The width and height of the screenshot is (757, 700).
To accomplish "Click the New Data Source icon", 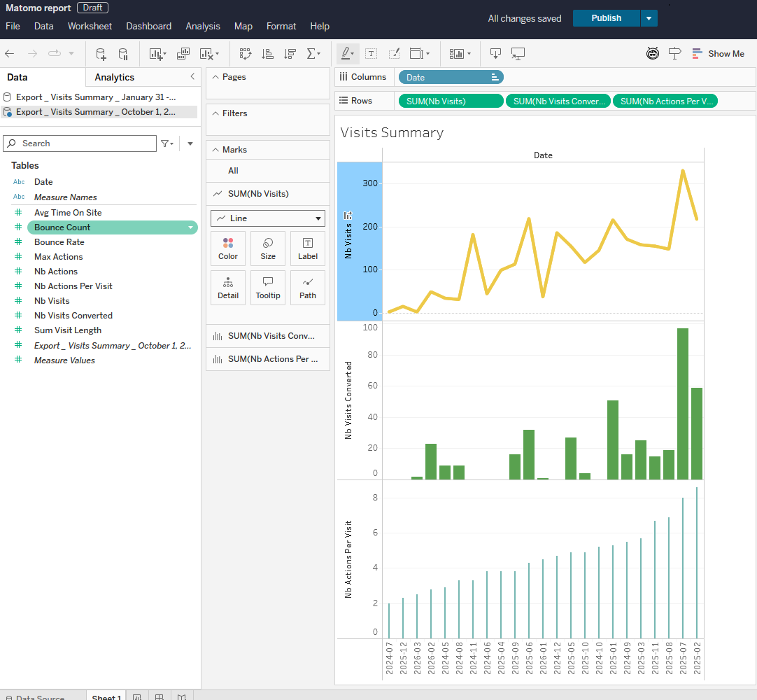I will (101, 53).
